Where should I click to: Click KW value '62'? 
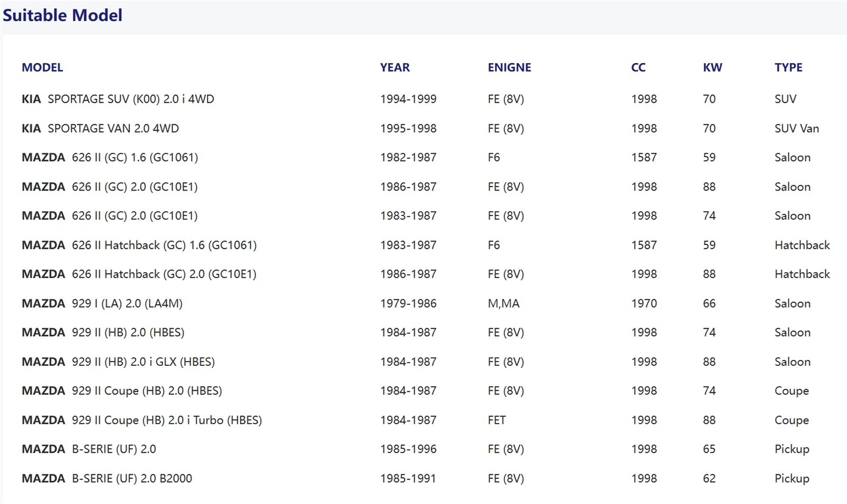coord(709,478)
